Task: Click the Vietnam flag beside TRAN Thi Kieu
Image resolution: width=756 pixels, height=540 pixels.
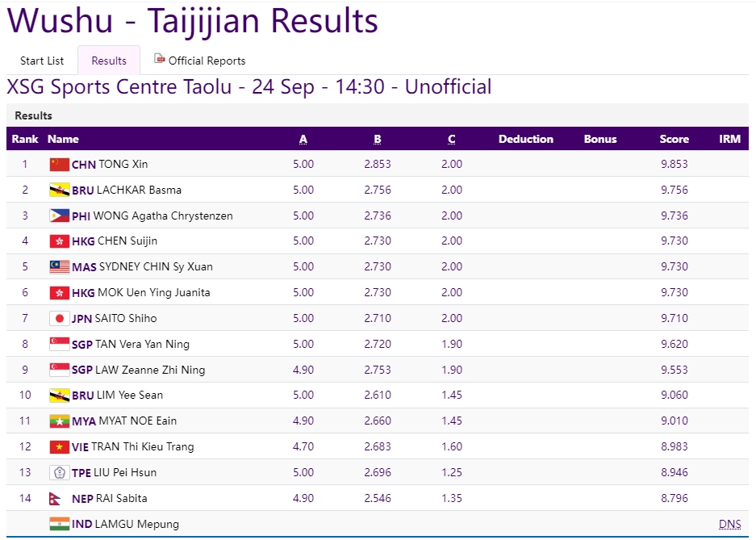Action: tap(60, 447)
